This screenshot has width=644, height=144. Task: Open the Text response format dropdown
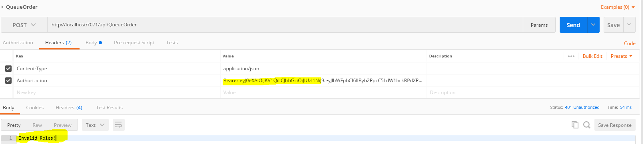95,125
